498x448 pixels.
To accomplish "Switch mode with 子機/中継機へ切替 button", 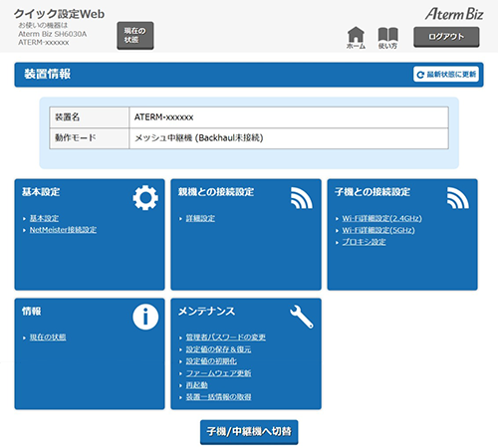I will 249,432.
